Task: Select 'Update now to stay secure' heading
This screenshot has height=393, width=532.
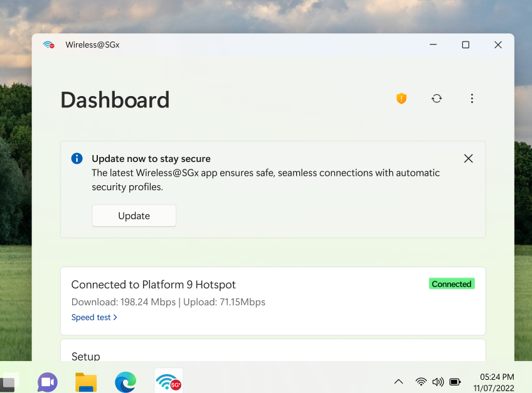Action: click(151, 158)
